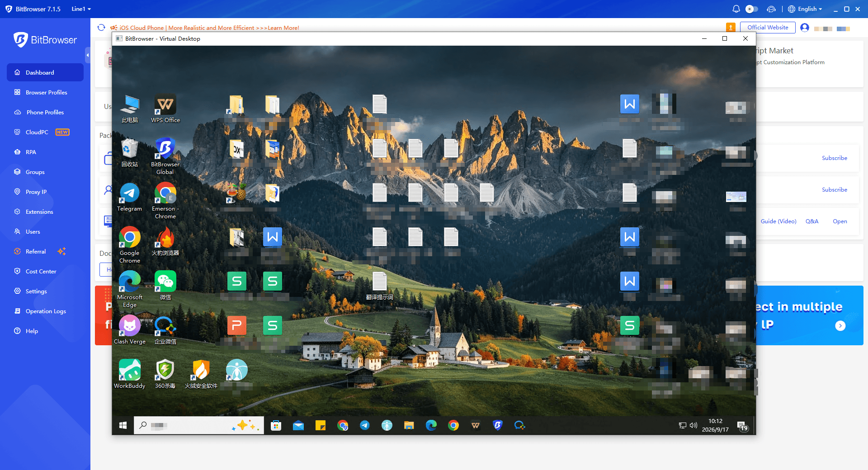Select the 火豹浏览器 desktop icon

[165, 241]
